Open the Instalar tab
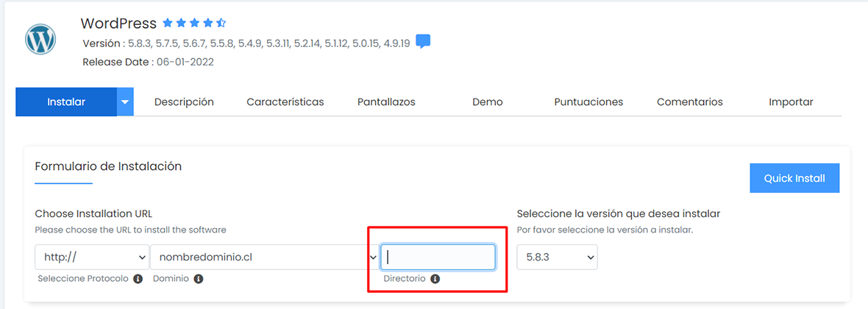Viewport: 868px width, 309px height. point(66,102)
